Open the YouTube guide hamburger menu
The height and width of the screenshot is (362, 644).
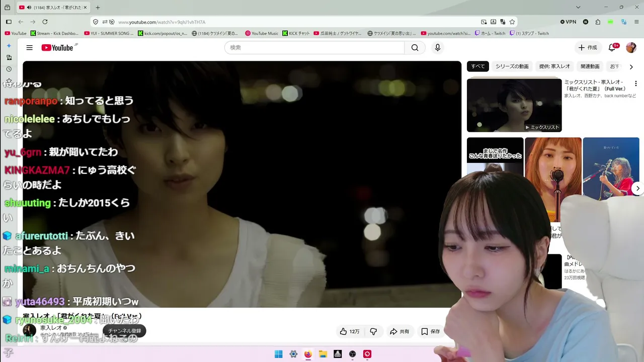(30, 48)
